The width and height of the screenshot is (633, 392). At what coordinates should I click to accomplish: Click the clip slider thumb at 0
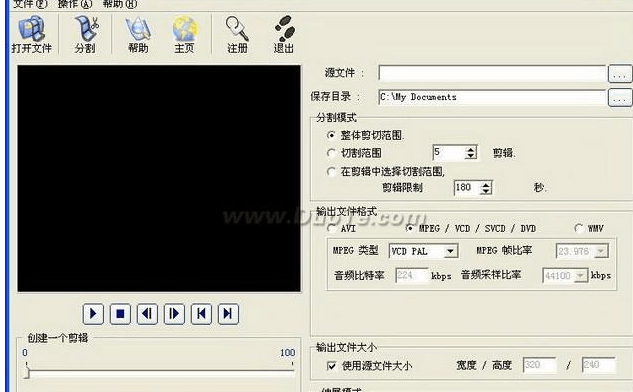[27, 371]
